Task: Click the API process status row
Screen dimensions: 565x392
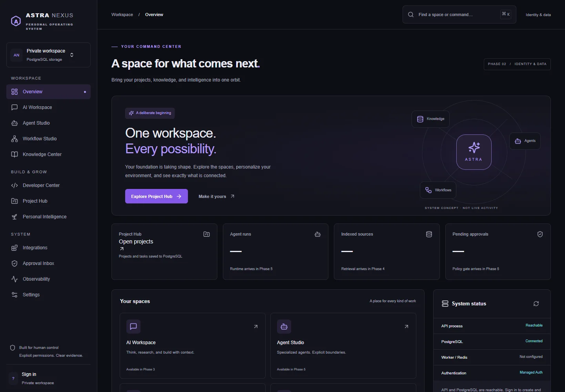Action: tap(492, 326)
